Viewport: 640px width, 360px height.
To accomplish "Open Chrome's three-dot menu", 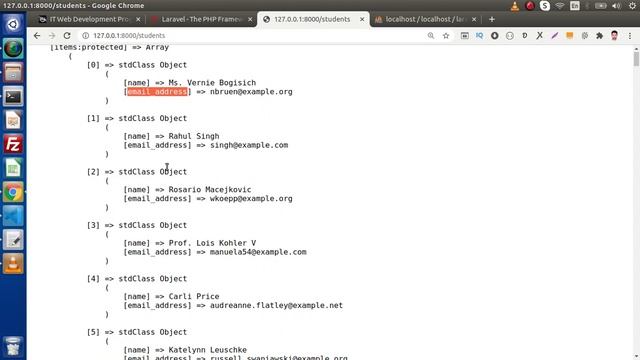I will [630, 36].
